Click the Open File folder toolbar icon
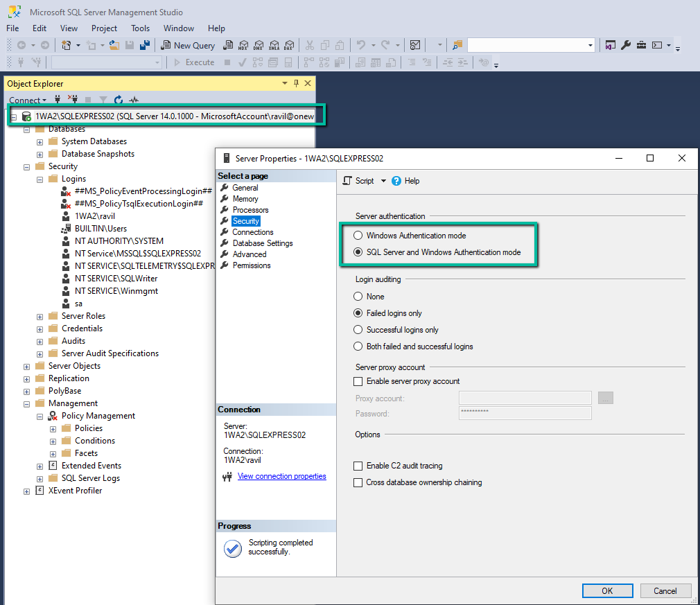The height and width of the screenshot is (605, 700). 114,45
